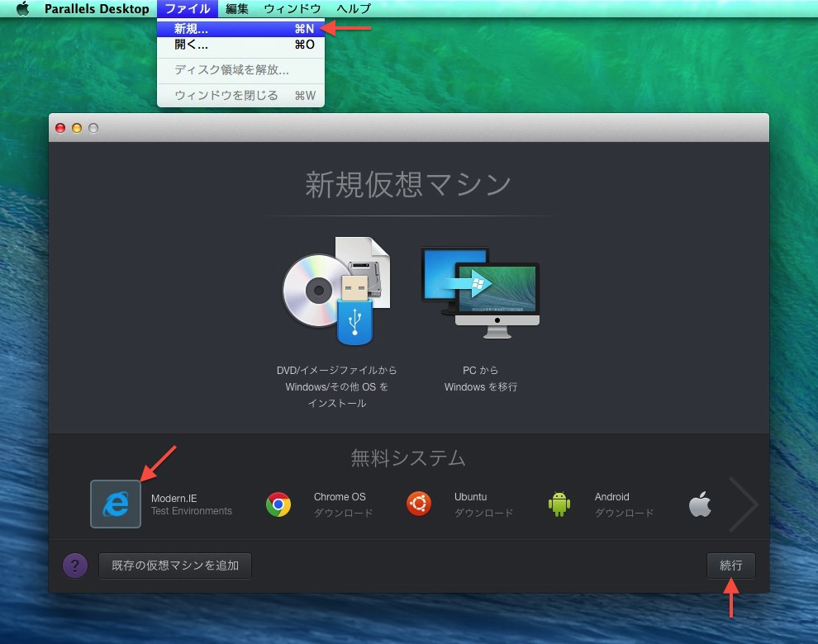Choose 開く... from the File menu

[x=240, y=45]
